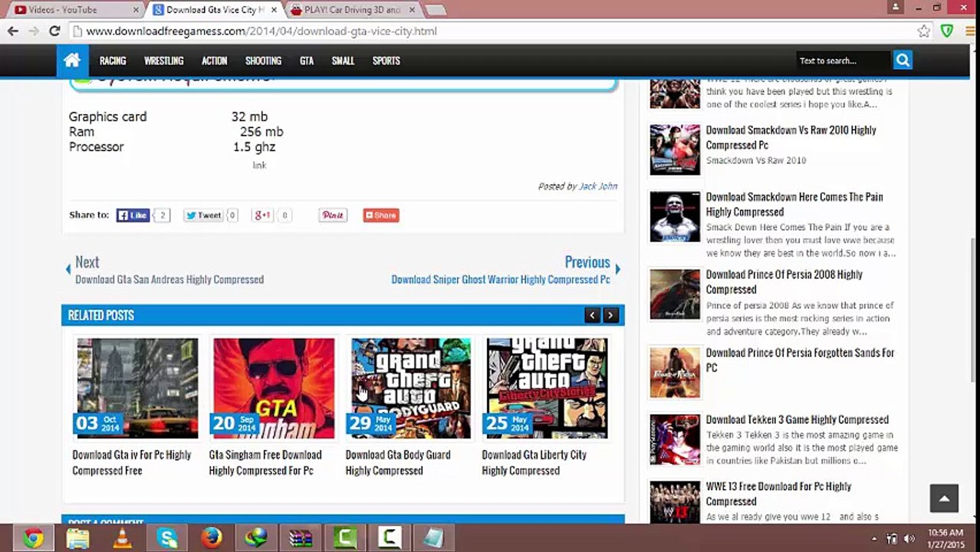Open File Explorer from the taskbar
Image resolution: width=980 pixels, height=552 pixels.
[77, 538]
